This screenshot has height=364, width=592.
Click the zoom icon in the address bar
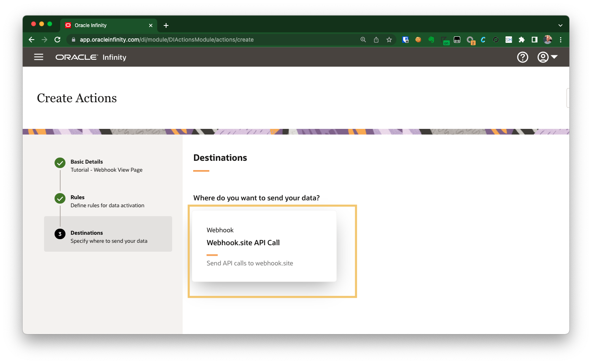[363, 40]
